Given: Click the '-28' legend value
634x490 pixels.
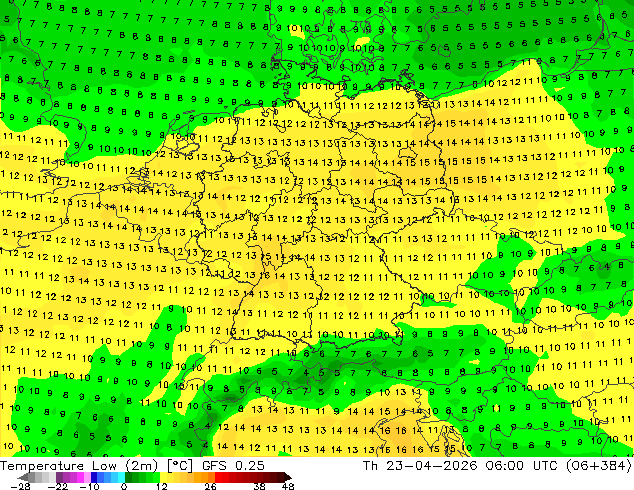Looking at the screenshot, I should 20,486.
